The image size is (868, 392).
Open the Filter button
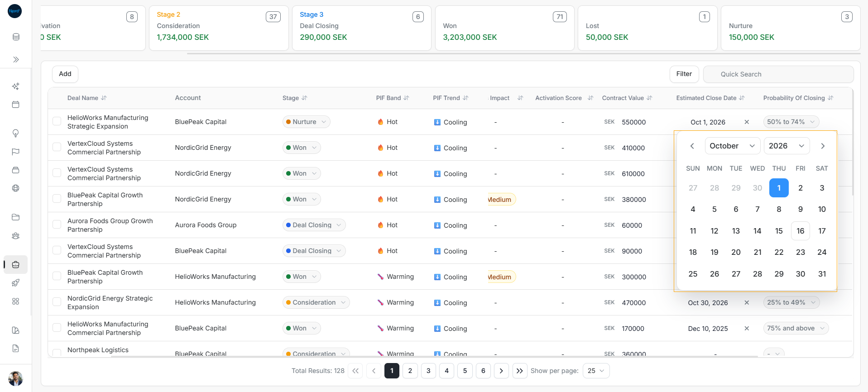coord(684,74)
